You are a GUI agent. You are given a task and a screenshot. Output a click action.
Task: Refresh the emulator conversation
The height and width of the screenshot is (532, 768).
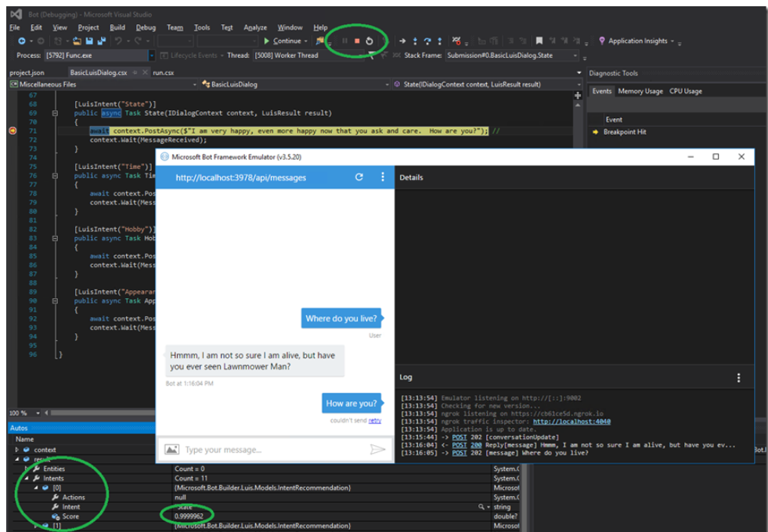359,177
